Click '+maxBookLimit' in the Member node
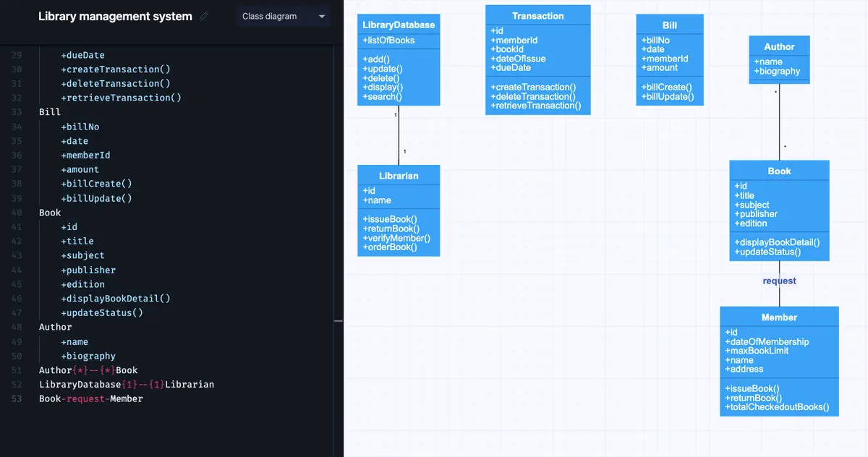868x457 pixels. [757, 351]
